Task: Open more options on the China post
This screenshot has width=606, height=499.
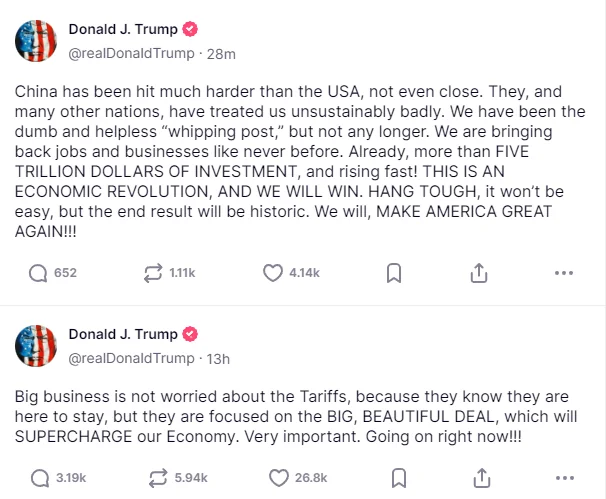Action: (x=563, y=273)
